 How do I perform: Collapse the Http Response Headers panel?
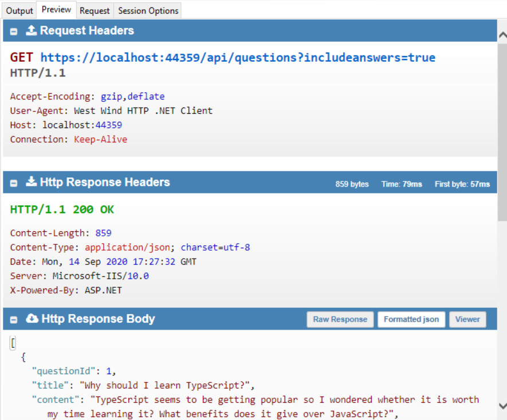[x=13, y=182]
